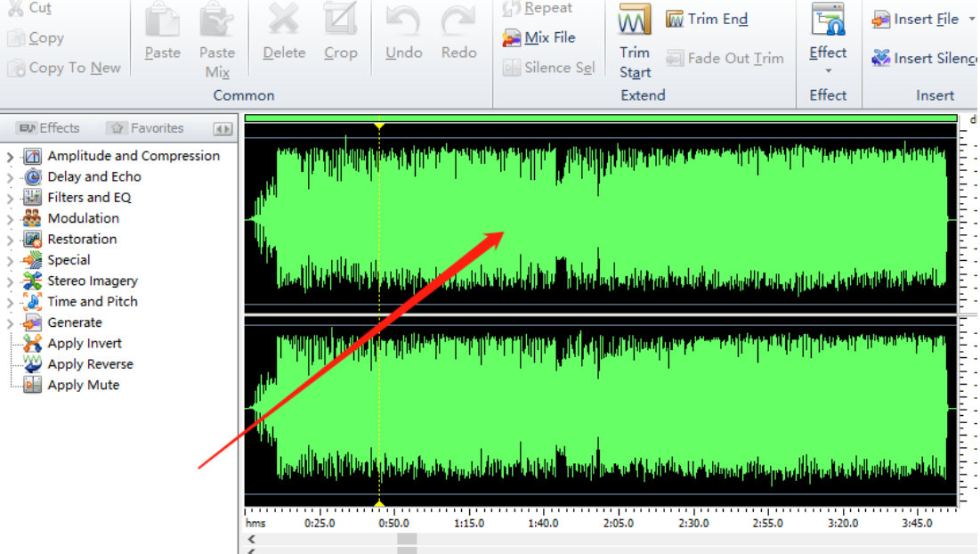Click the Mix File icon
The width and height of the screenshot is (980, 554).
pyautogui.click(x=511, y=38)
